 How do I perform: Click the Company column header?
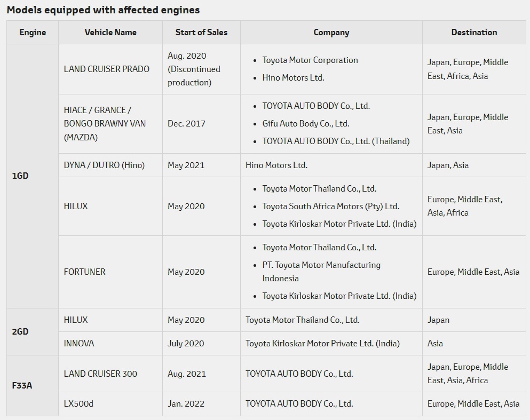tap(331, 33)
